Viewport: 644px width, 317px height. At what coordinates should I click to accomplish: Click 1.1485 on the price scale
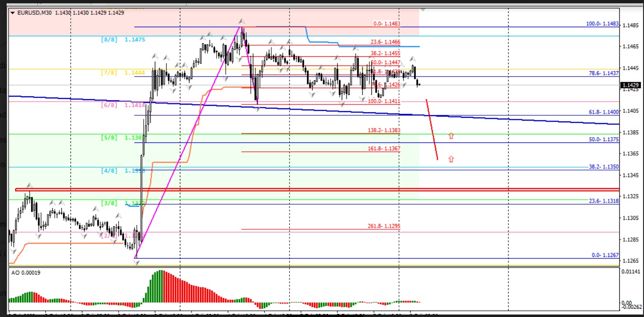(630, 26)
